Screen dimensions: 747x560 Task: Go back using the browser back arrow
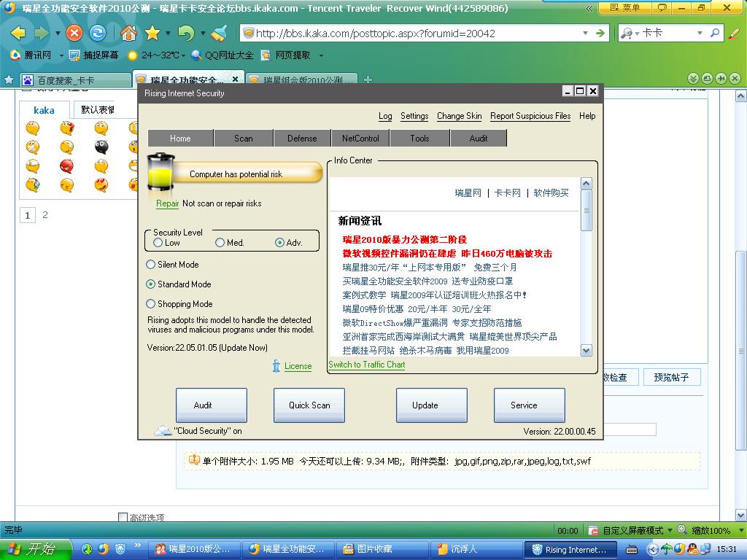(x=18, y=34)
